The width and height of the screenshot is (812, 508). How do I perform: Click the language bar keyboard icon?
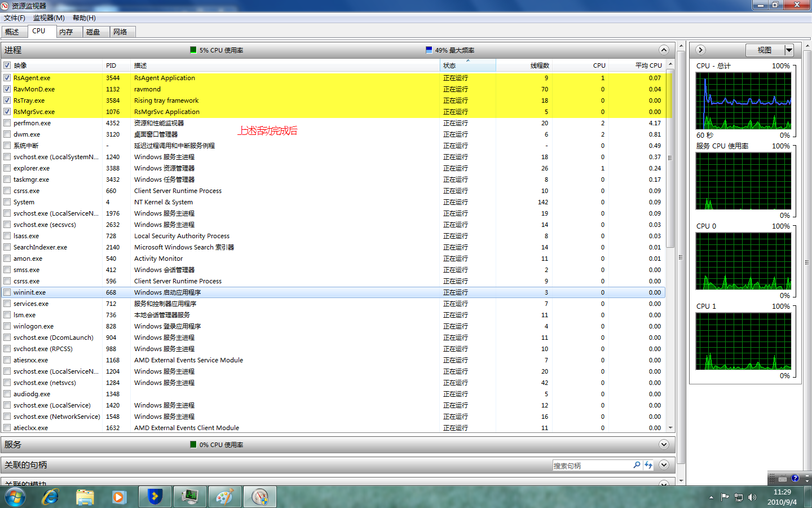coord(783,479)
